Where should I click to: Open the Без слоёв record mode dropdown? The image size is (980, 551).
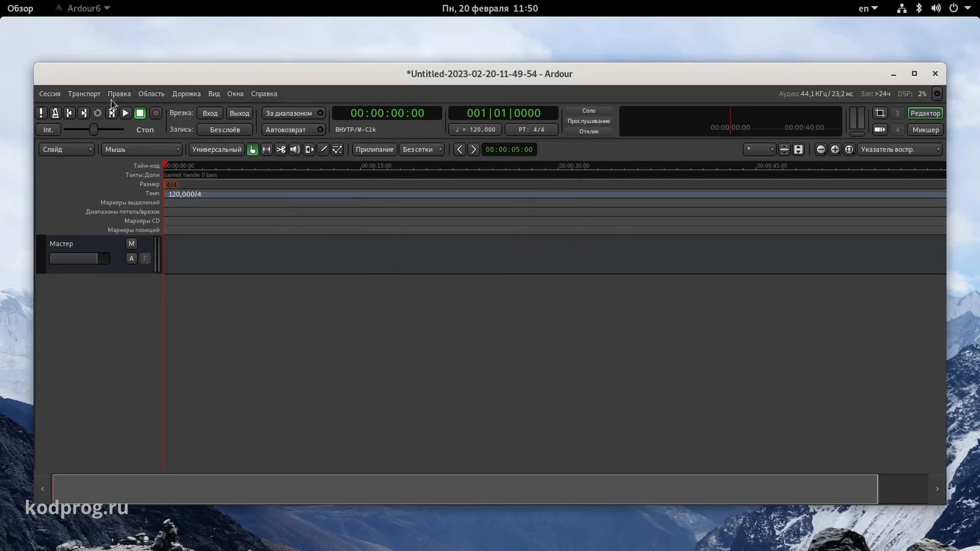point(225,130)
